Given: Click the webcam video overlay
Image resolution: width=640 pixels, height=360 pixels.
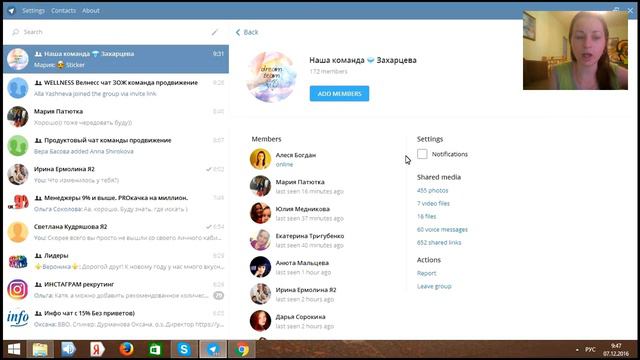Looking at the screenshot, I should click(575, 50).
